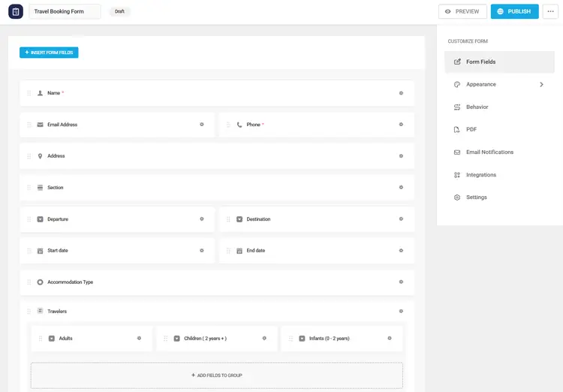The width and height of the screenshot is (563, 392).
Task: Click the dropdown icon on Departure field
Action: tap(41, 219)
